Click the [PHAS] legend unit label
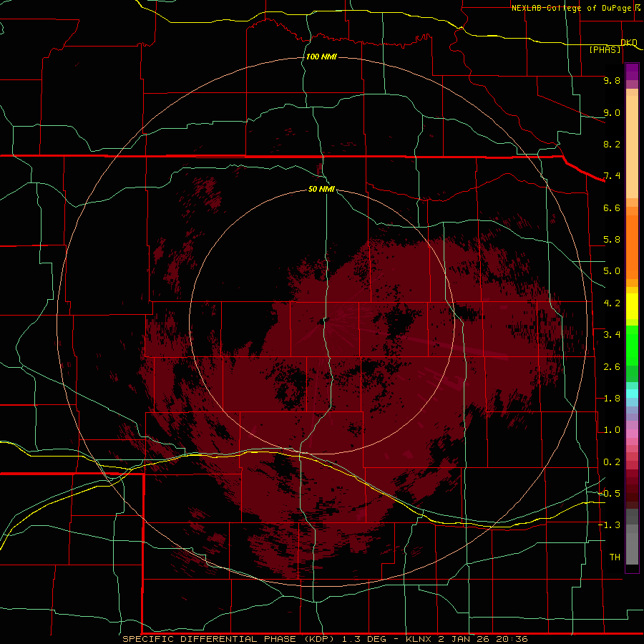644x644 pixels. (x=605, y=50)
